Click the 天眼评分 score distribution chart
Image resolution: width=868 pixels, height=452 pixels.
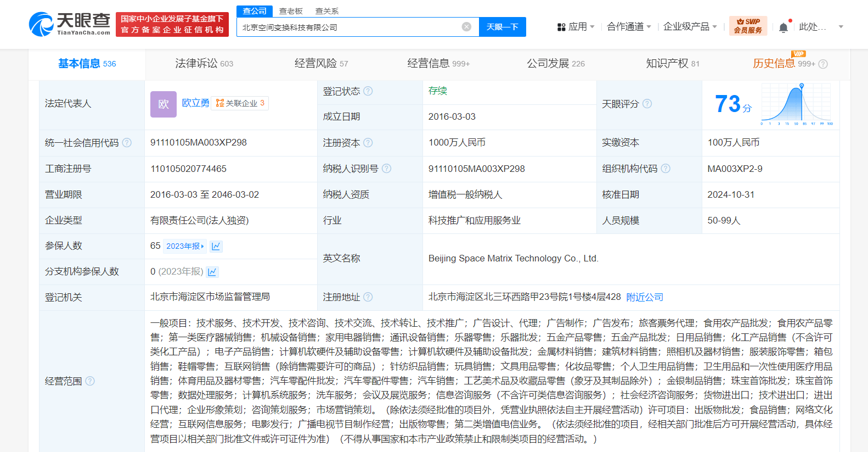pyautogui.click(x=797, y=104)
